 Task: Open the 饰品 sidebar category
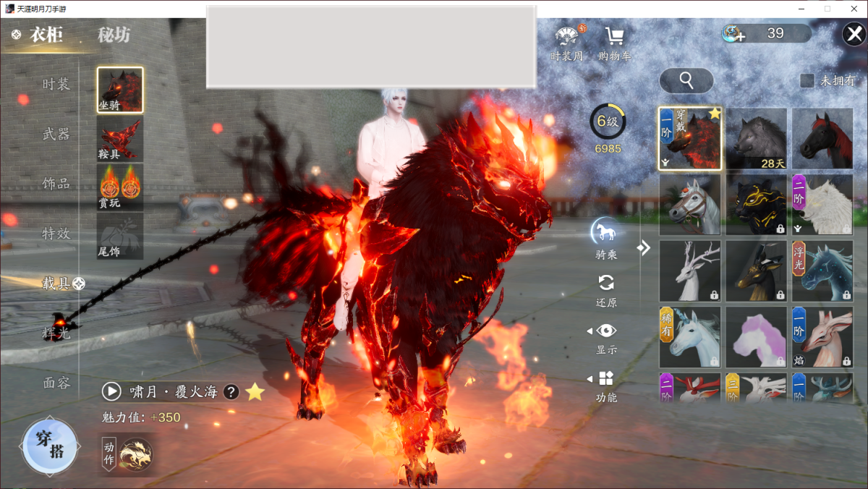(56, 184)
